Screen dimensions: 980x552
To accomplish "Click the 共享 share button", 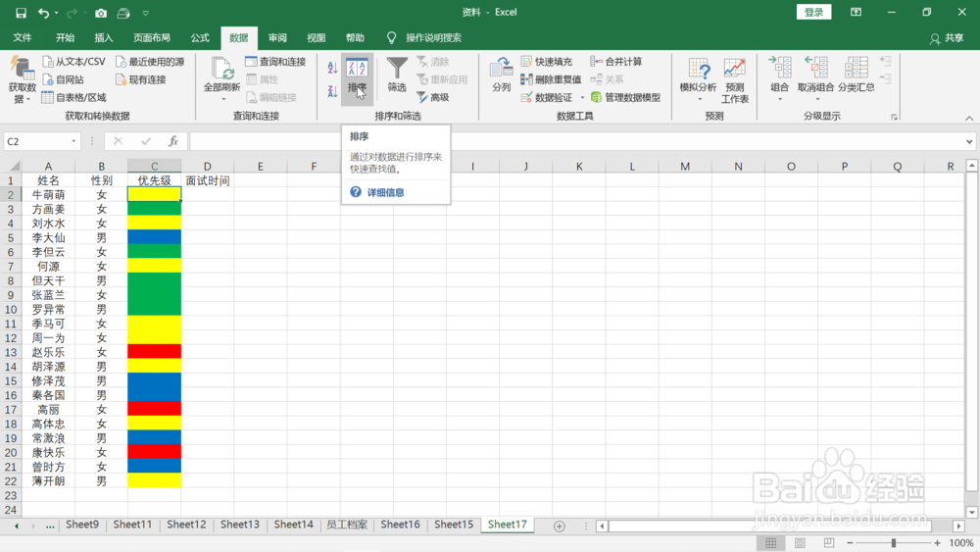I will [947, 38].
